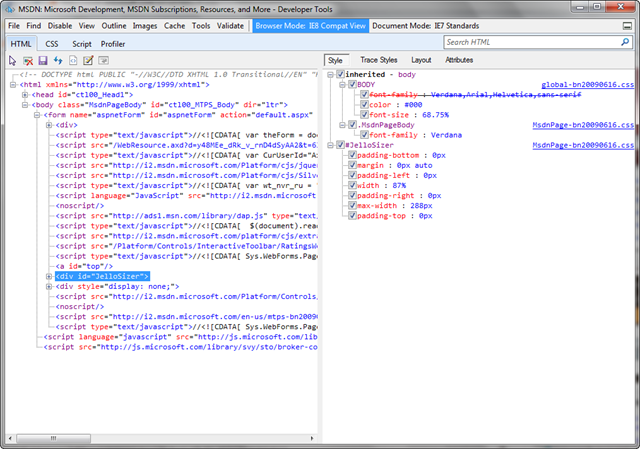Toggle the edit mode pencil icon
This screenshot has width=640, height=449.
(88, 61)
